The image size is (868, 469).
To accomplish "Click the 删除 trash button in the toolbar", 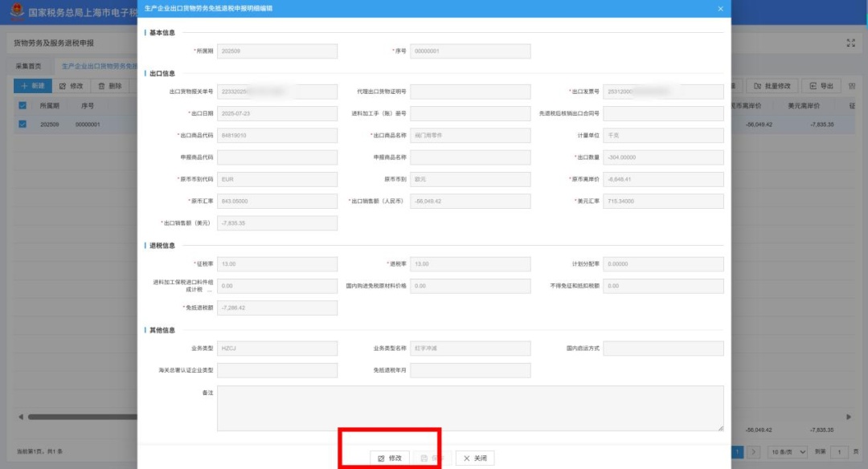I will coord(110,86).
